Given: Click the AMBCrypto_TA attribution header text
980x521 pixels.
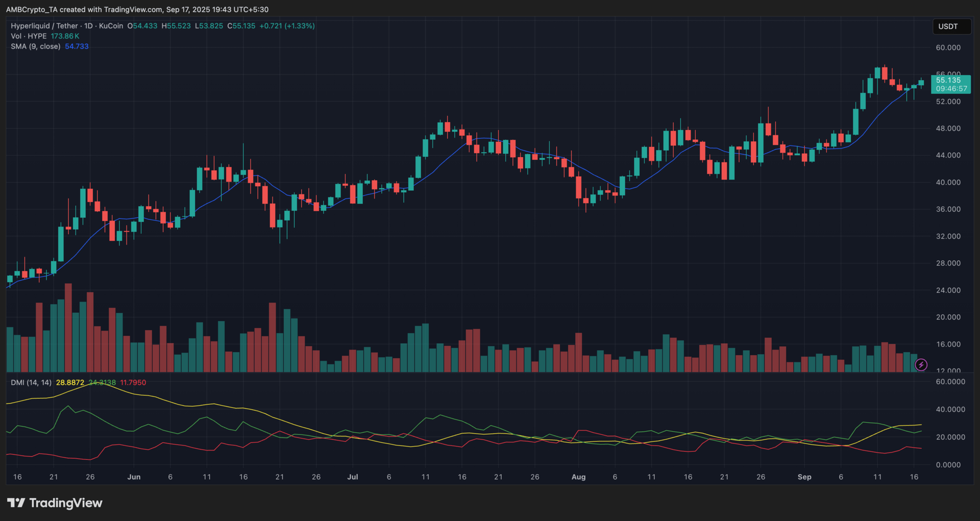Looking at the screenshot, I should coord(137,9).
